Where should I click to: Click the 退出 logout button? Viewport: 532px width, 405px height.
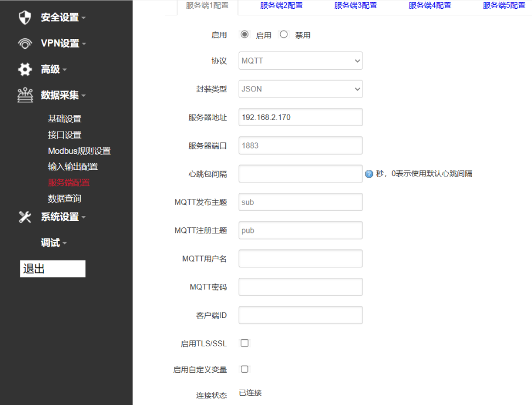pyautogui.click(x=53, y=269)
